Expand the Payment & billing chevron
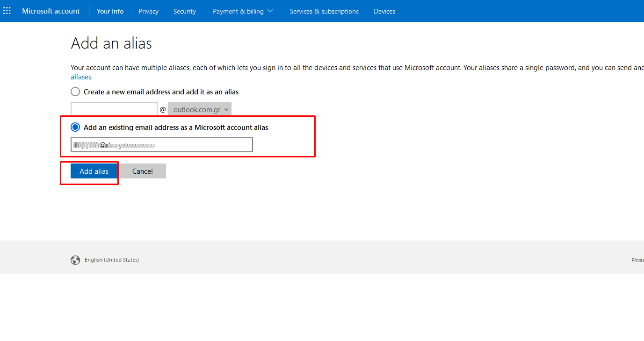 270,11
